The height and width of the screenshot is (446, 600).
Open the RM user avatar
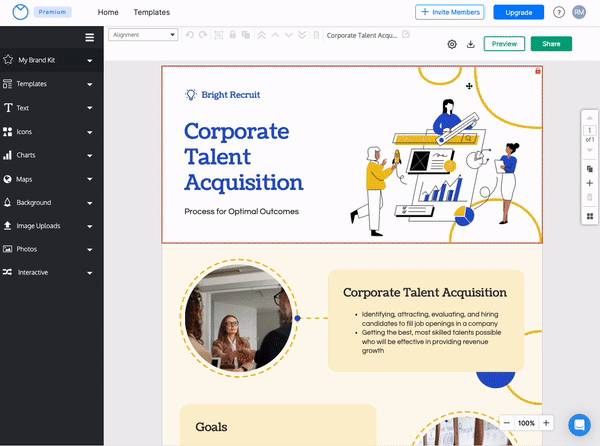(x=579, y=12)
